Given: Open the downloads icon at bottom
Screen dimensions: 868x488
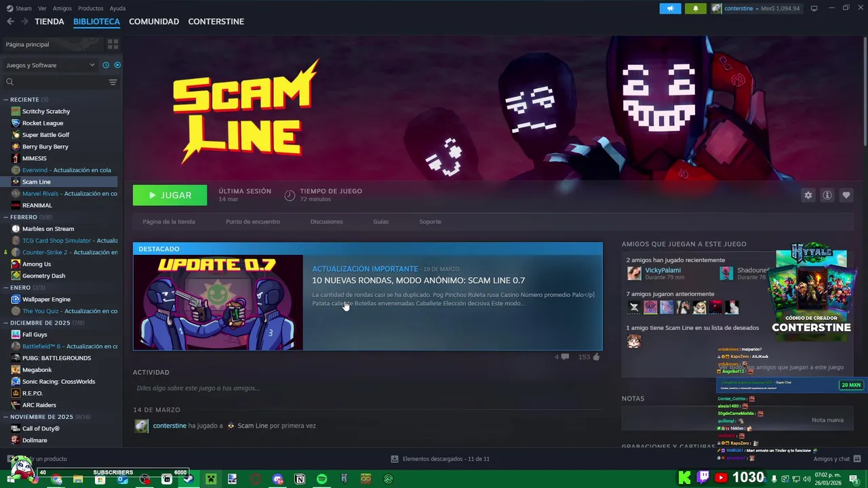Looking at the screenshot, I should coord(395,459).
